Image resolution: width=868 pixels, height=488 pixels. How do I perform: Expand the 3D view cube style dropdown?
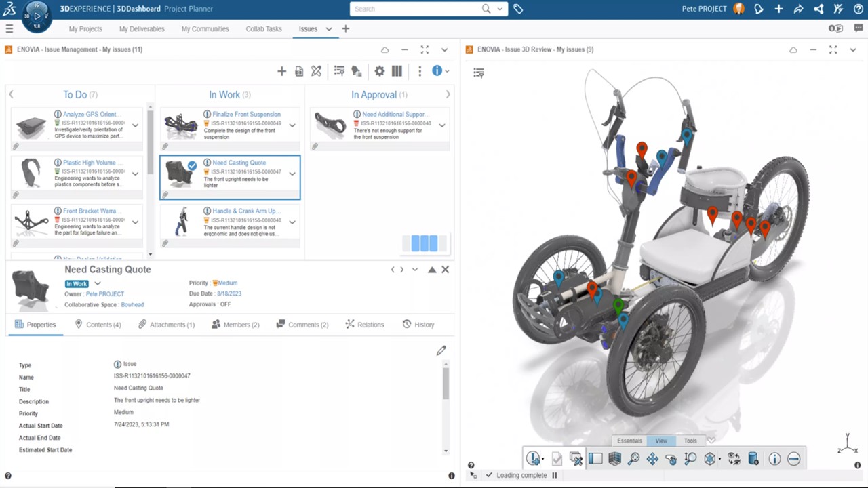tap(720, 459)
